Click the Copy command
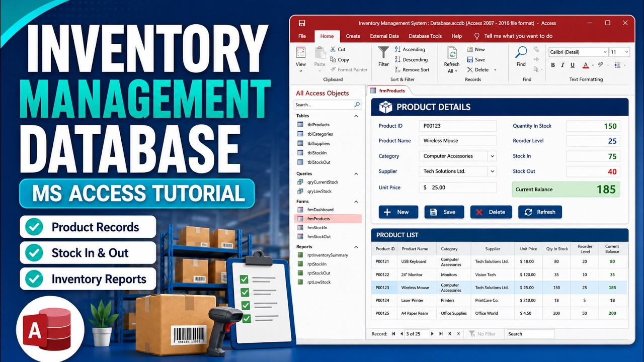Image resolution: width=644 pixels, height=362 pixels. pos(340,59)
